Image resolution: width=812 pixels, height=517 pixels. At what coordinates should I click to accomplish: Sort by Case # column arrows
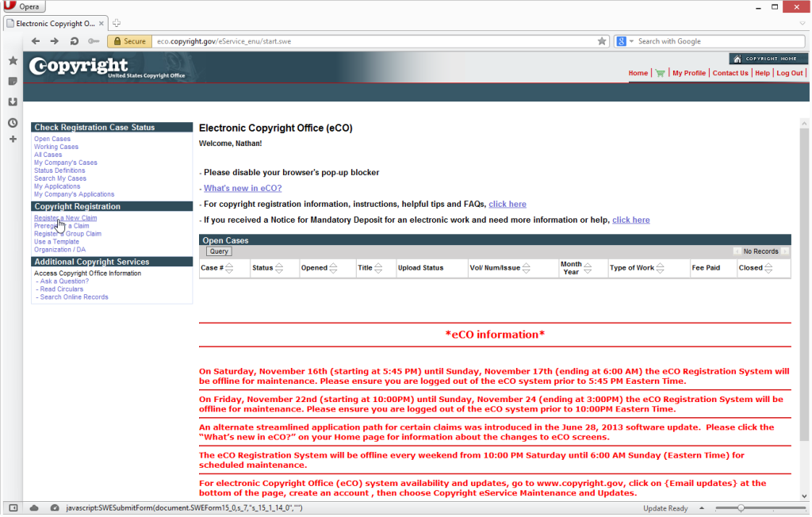(x=229, y=268)
